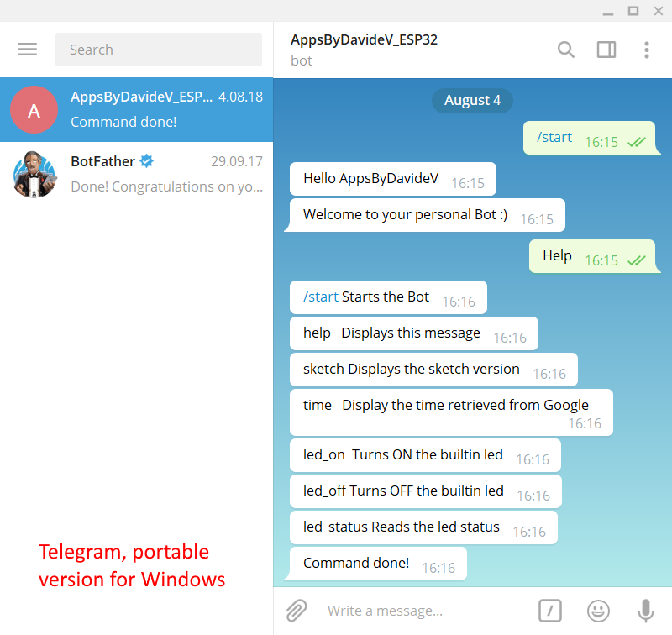Toggle the chat info side panel icon
This screenshot has width=672, height=635.
[606, 50]
